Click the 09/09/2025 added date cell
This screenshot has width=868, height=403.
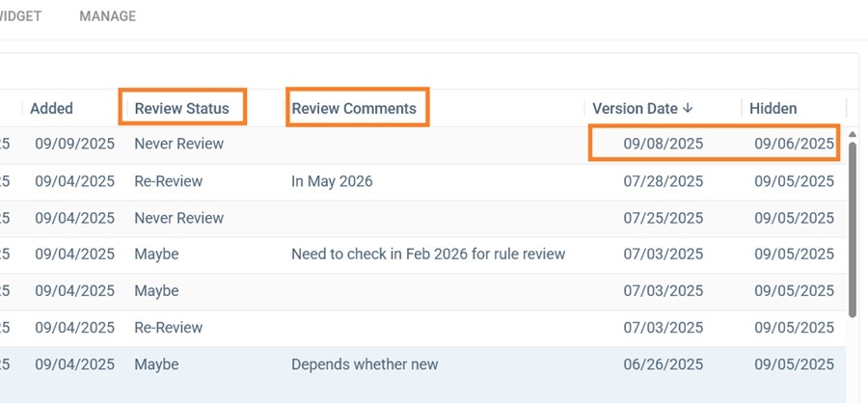[x=74, y=145]
